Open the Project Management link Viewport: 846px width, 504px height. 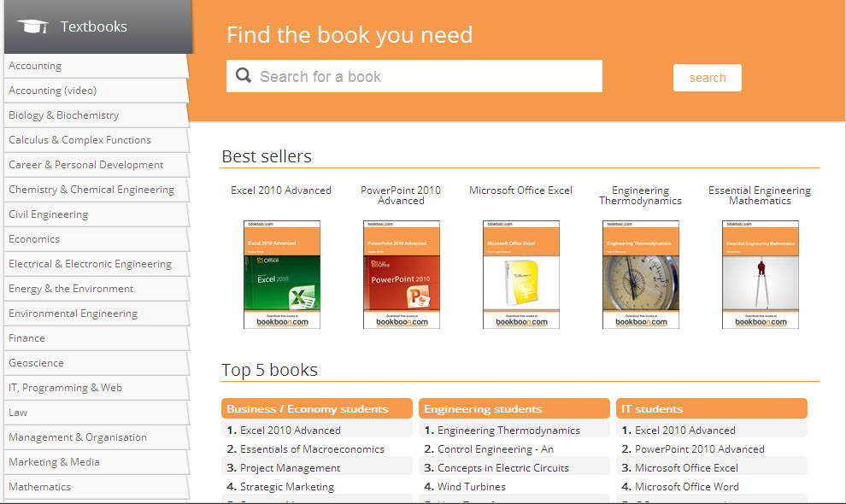pos(290,468)
